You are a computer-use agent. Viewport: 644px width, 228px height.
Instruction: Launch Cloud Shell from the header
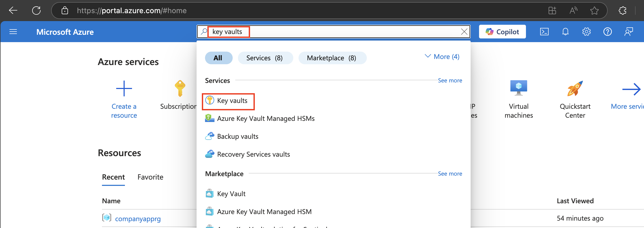pos(544,32)
